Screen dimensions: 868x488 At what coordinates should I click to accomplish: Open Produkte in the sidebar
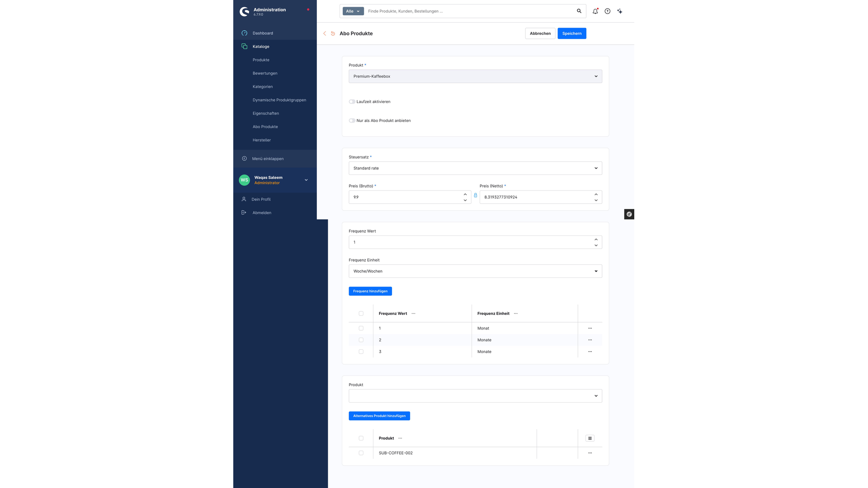point(261,60)
